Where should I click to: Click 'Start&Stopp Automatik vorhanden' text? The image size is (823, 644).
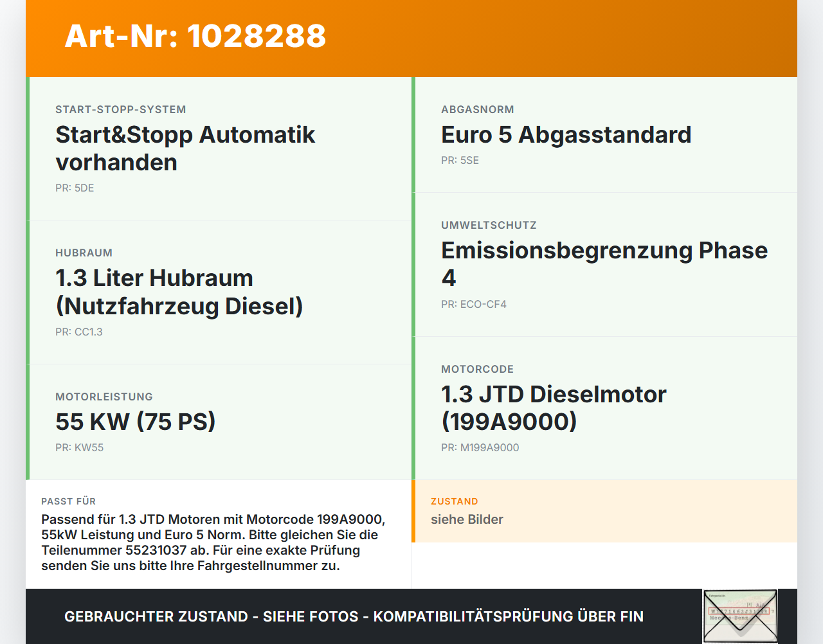[x=185, y=148]
